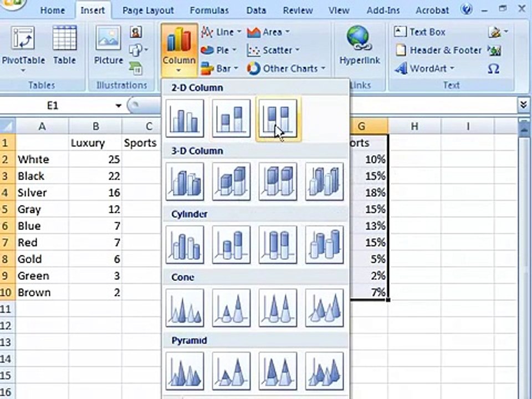Open the Review tab
The height and width of the screenshot is (399, 532).
pyautogui.click(x=298, y=10)
